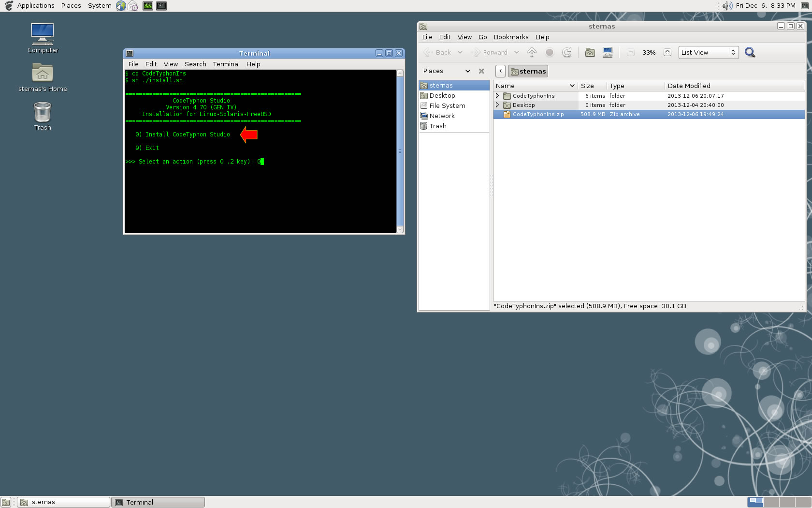The height and width of the screenshot is (508, 812).
Task: Open the List View mode dropdown
Action: click(x=709, y=52)
